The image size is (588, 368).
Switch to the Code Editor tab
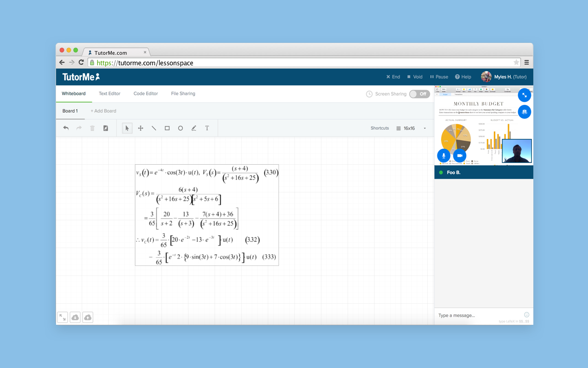click(146, 93)
